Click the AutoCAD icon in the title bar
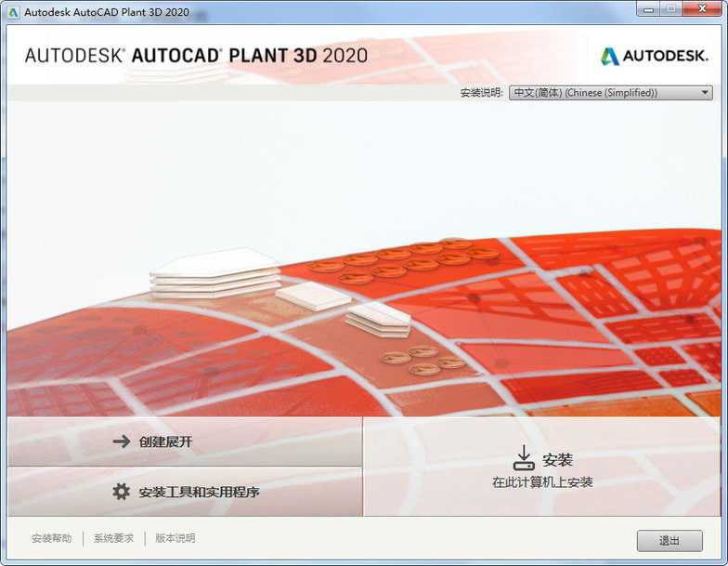The height and width of the screenshot is (566, 728). coord(13,12)
